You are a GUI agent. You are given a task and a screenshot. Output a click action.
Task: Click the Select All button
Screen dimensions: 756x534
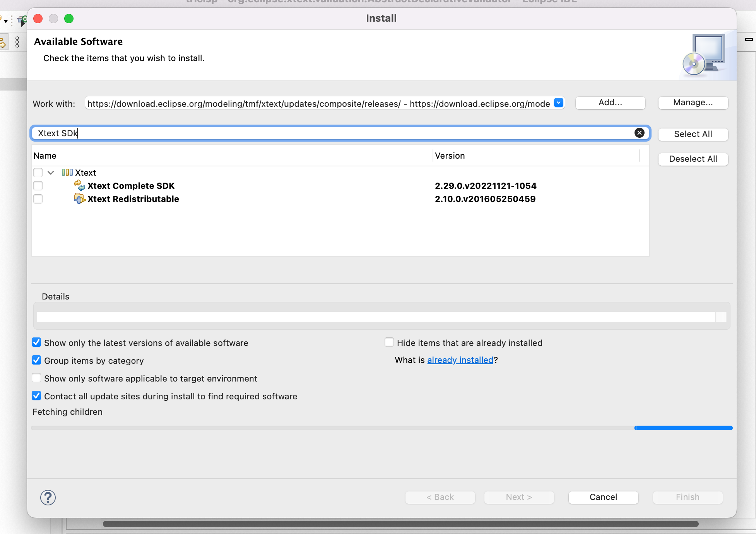pyautogui.click(x=693, y=134)
